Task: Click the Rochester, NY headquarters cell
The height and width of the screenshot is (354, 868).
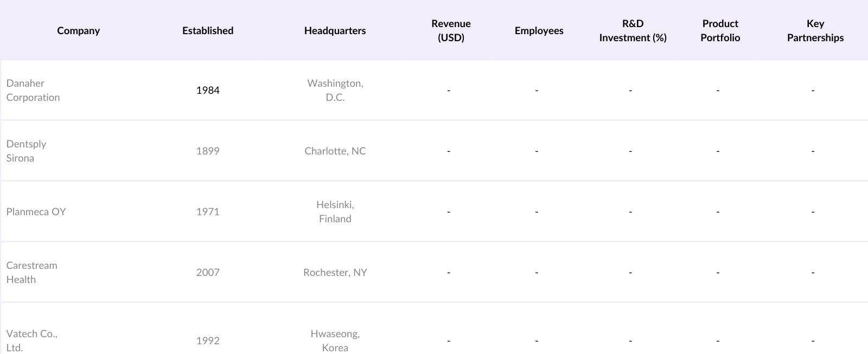Action: pyautogui.click(x=335, y=272)
